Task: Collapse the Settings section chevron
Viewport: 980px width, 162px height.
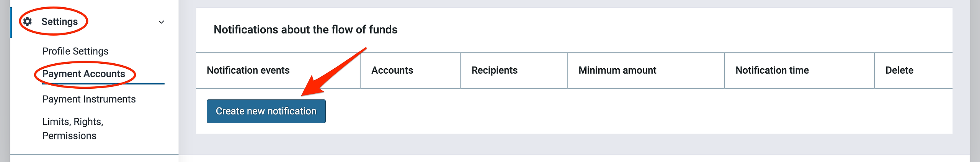Action: click(161, 22)
